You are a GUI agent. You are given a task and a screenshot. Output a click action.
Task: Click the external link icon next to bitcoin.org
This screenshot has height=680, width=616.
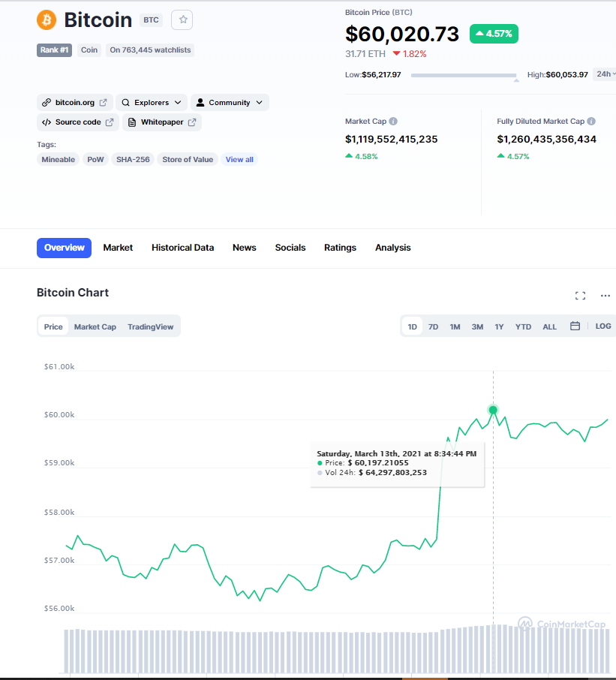(104, 103)
